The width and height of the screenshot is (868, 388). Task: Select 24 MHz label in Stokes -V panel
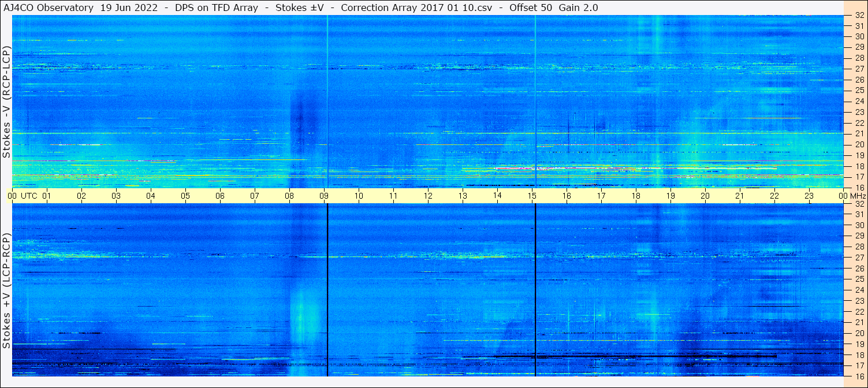click(x=859, y=101)
